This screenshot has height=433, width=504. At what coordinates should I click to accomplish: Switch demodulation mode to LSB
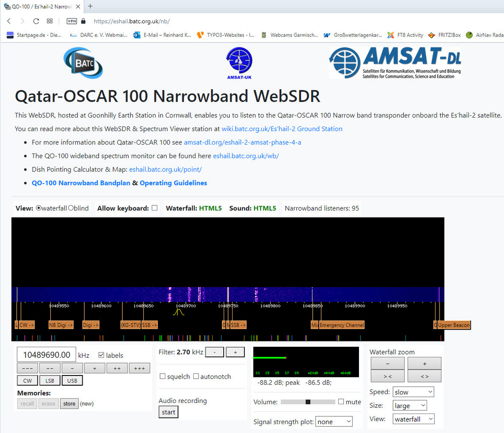[50, 381]
